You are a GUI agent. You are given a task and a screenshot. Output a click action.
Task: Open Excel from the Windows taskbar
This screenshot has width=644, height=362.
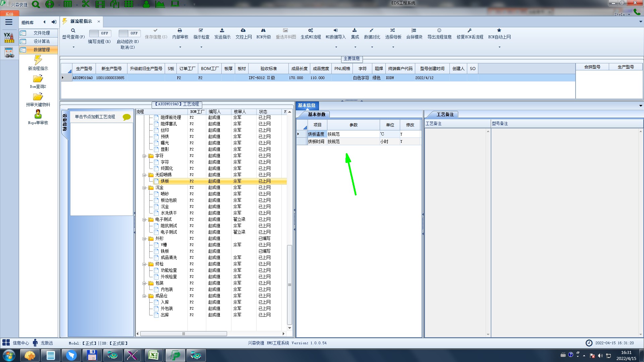click(x=153, y=355)
